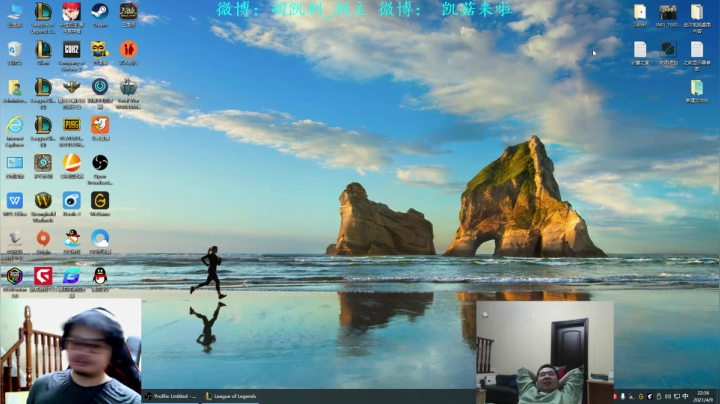This screenshot has width=720, height=404.
Task: Open the This PC computer icon
Action: 15,12
